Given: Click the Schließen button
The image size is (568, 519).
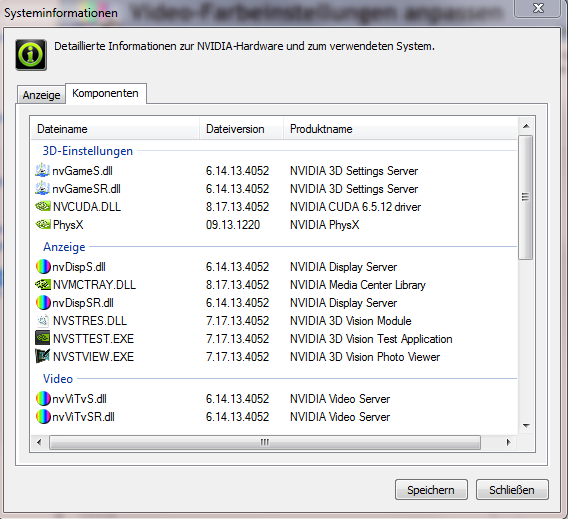Looking at the screenshot, I should [x=512, y=490].
